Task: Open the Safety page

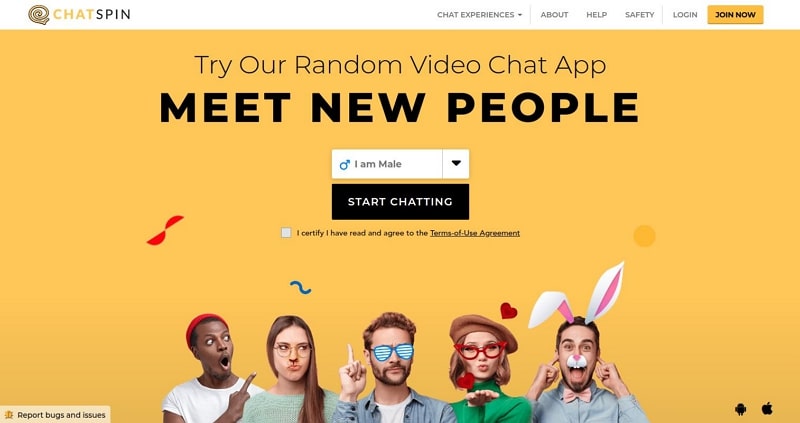Action: (639, 15)
